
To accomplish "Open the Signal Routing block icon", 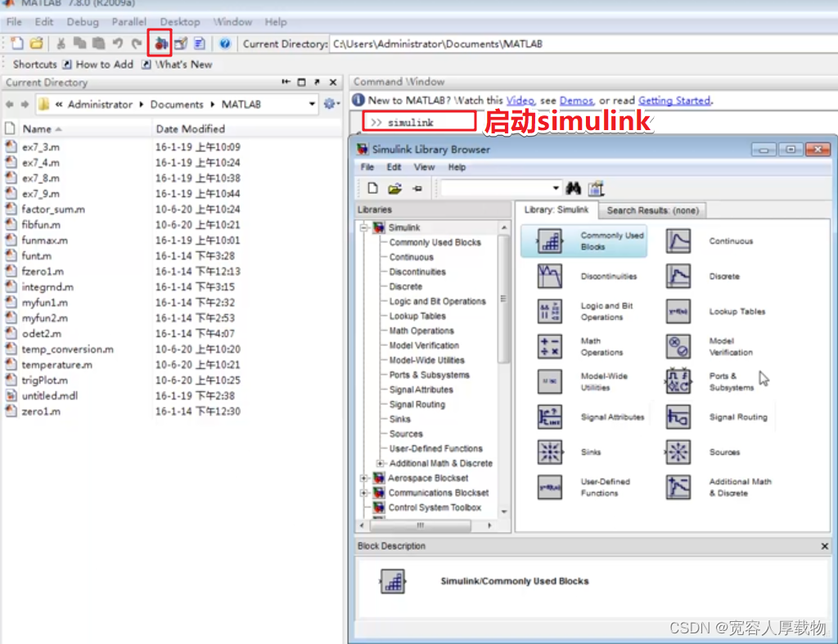I will click(678, 417).
